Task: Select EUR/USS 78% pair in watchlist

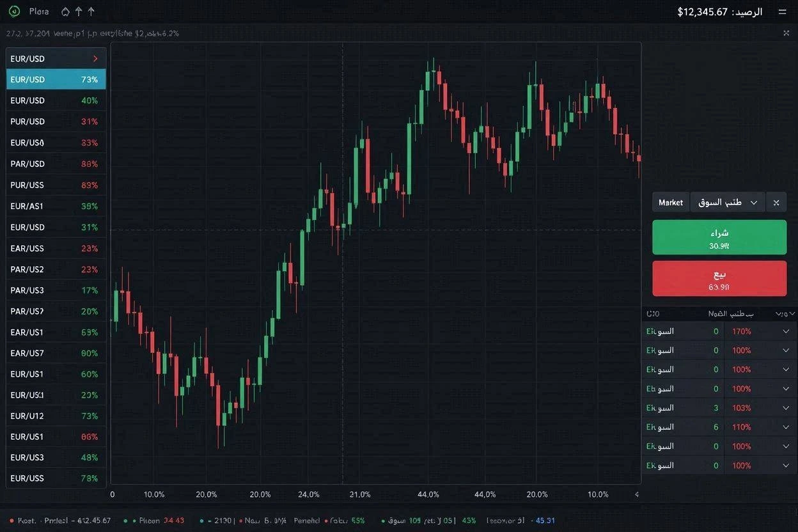Action: click(x=56, y=478)
